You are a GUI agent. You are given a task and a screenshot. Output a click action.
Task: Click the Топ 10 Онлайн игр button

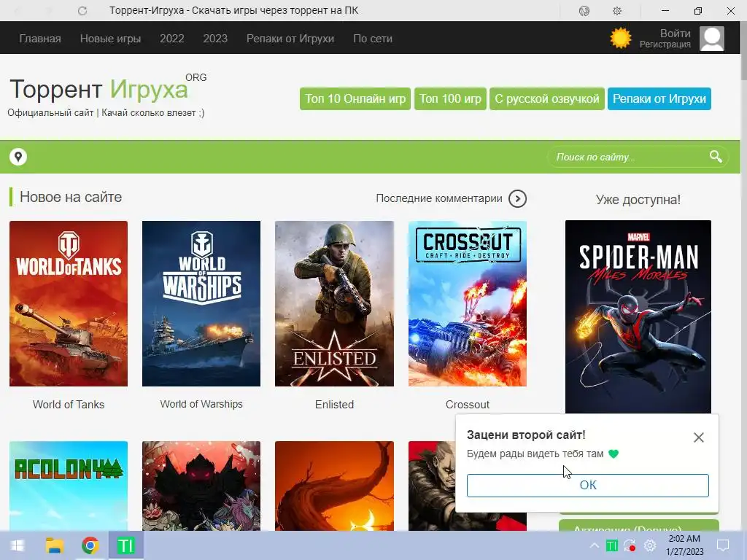[355, 98]
